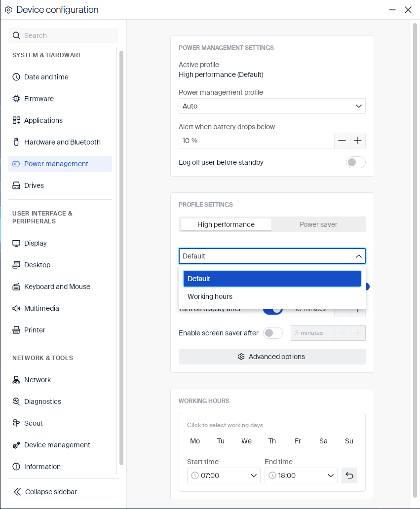Minimize the Device configuration window
The height and width of the screenshot is (509, 420).
[x=392, y=10]
